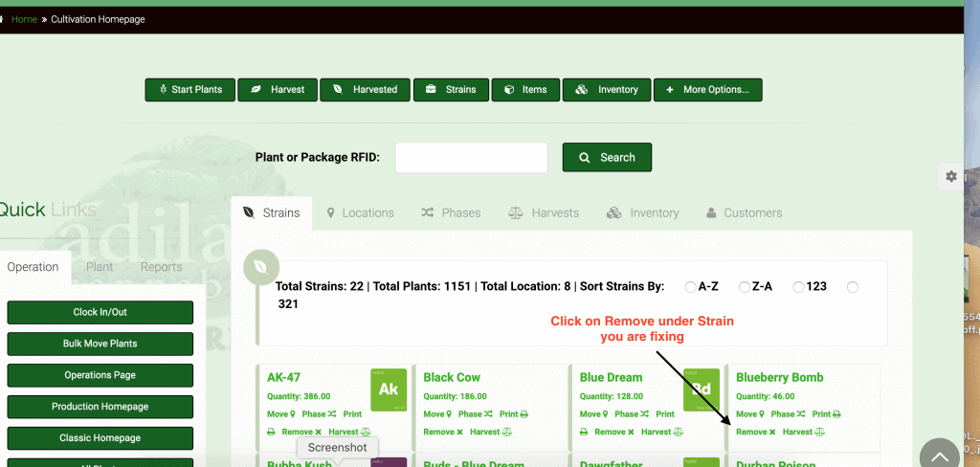Screen dimensions: 980x467
Task: Click the Quantity: 46.00 text on Blueberry Bomb
Action: [x=765, y=396]
